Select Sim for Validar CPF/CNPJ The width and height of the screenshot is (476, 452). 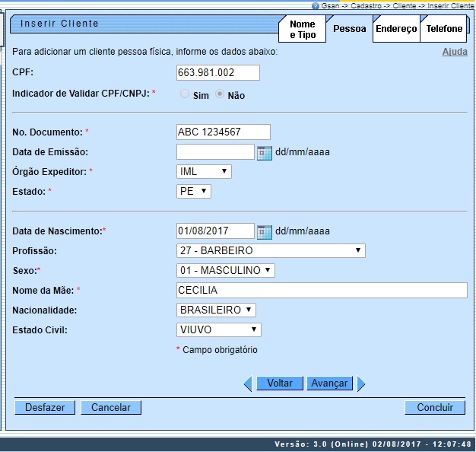(x=184, y=95)
